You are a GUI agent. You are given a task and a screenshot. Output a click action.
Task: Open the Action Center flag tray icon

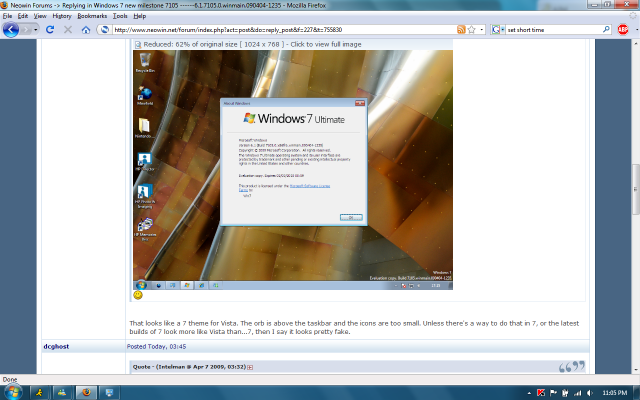pos(553,393)
